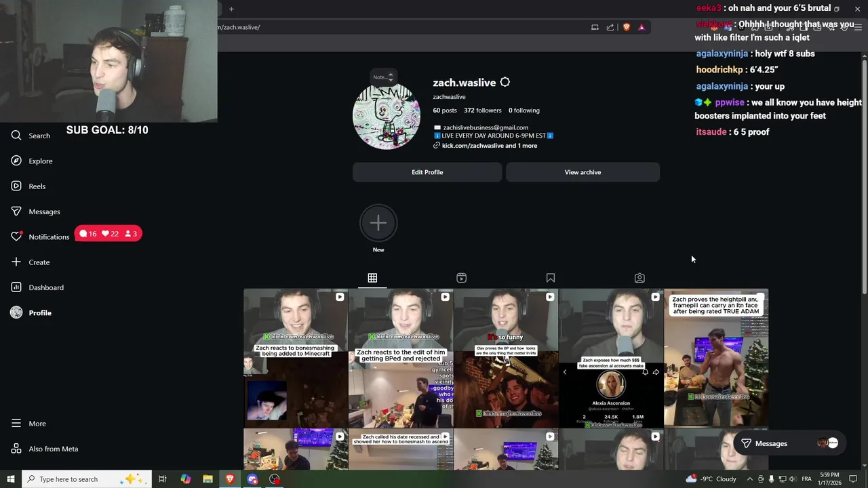The image size is (868, 488).
Task: Open Notifications panel
Action: 40,237
